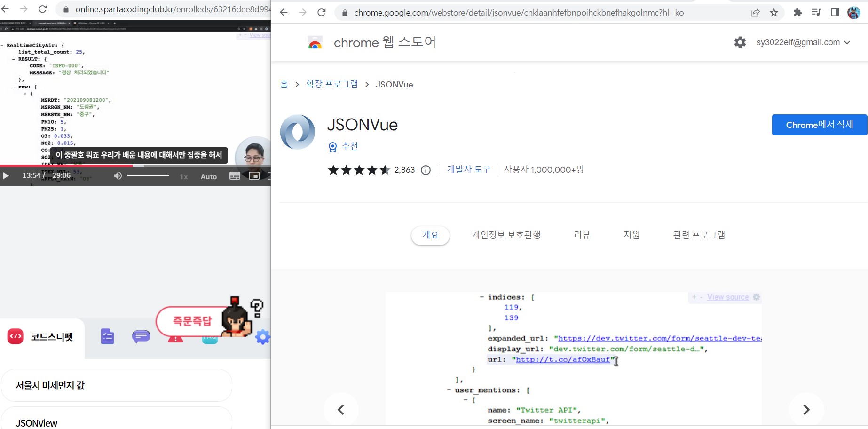
Task: Open Web Store settings gear
Action: [740, 42]
